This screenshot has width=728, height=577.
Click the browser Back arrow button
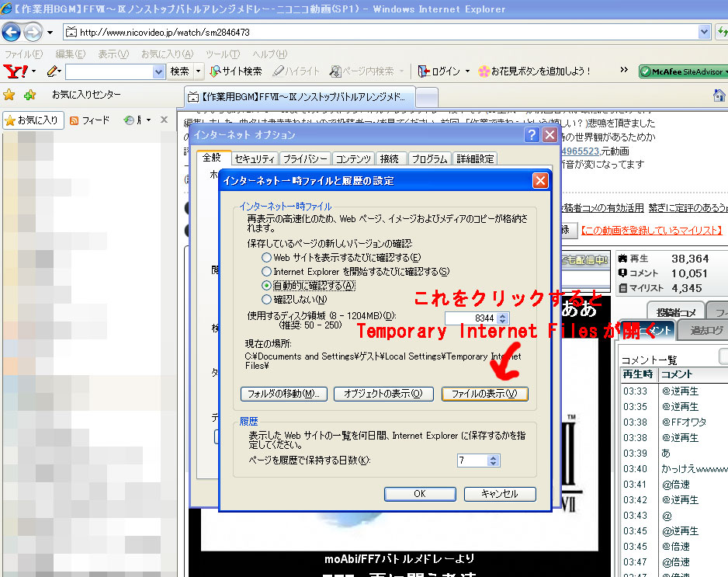[x=11, y=32]
